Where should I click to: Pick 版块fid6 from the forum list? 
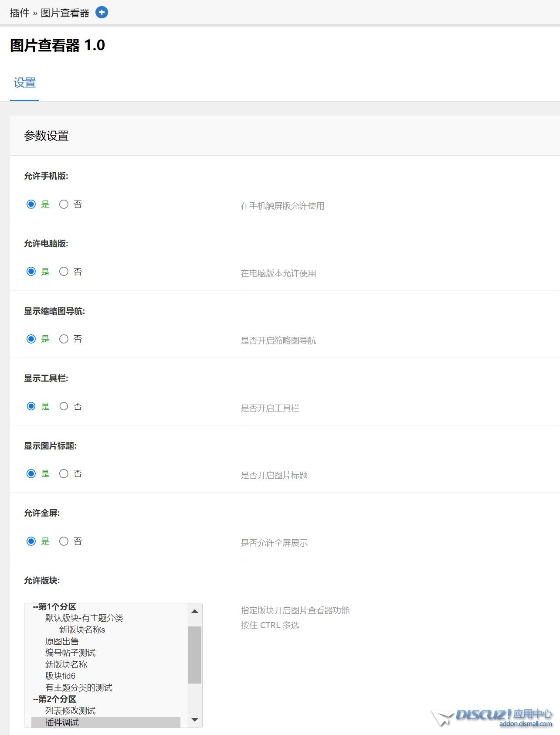60,676
